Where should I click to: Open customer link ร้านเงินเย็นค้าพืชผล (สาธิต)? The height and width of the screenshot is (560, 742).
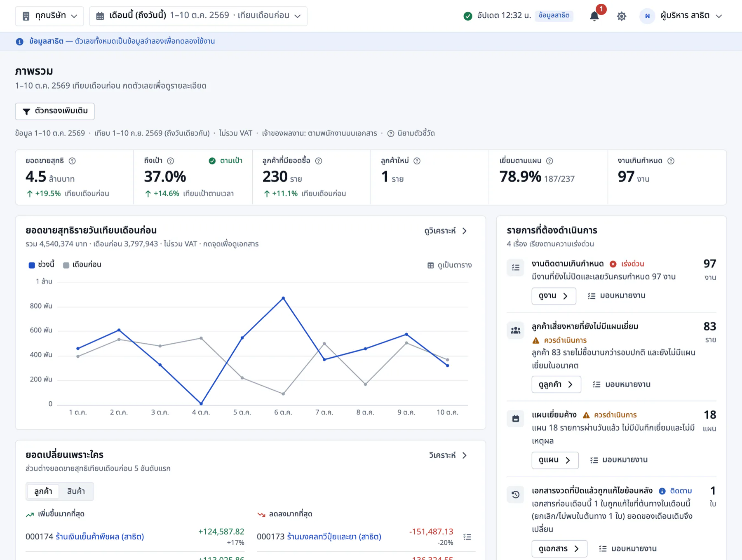click(x=100, y=537)
